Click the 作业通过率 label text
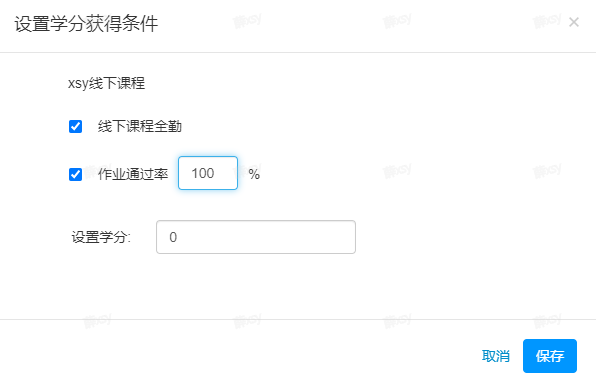Viewport: 596px width, 386px height. (133, 174)
